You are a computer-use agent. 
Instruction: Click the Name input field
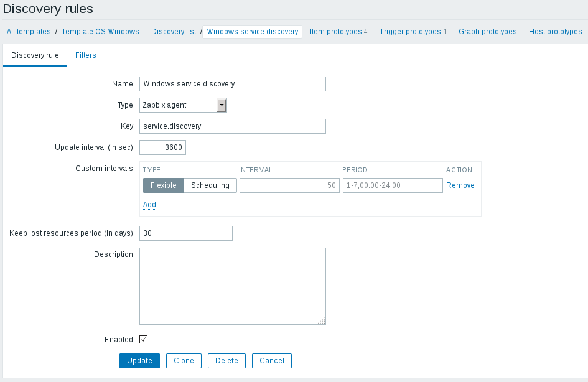click(x=232, y=83)
